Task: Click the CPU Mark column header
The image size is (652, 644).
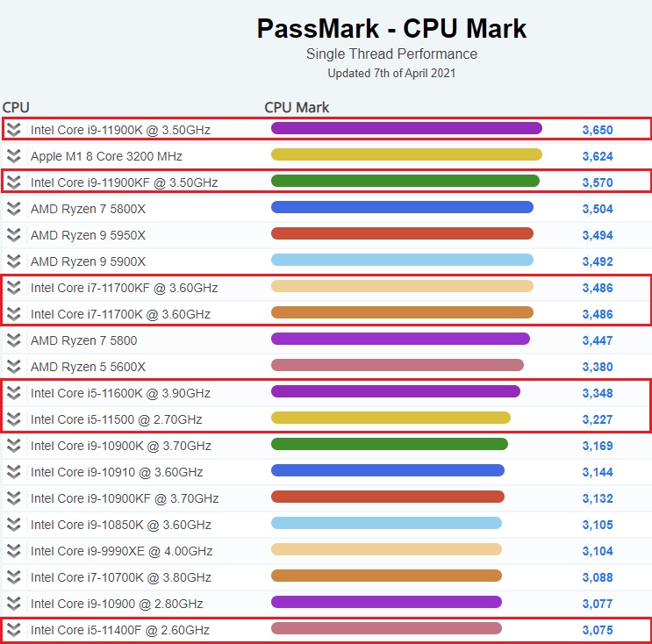Action: click(297, 107)
